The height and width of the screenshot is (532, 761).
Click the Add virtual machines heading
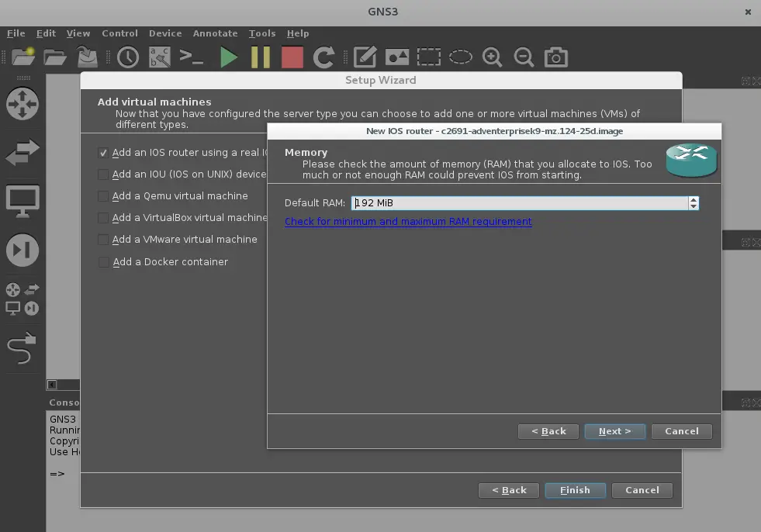(154, 102)
